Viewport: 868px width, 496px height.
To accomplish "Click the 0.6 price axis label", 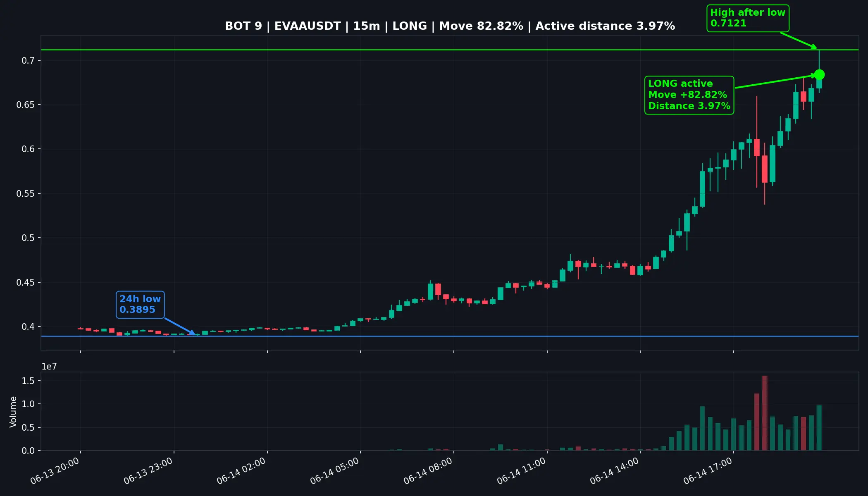I will click(x=28, y=149).
